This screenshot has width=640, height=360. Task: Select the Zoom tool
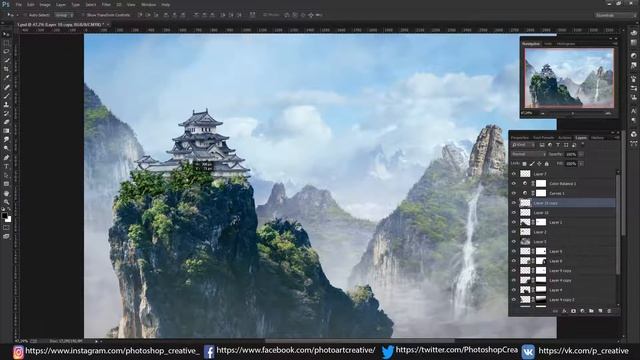(6, 202)
